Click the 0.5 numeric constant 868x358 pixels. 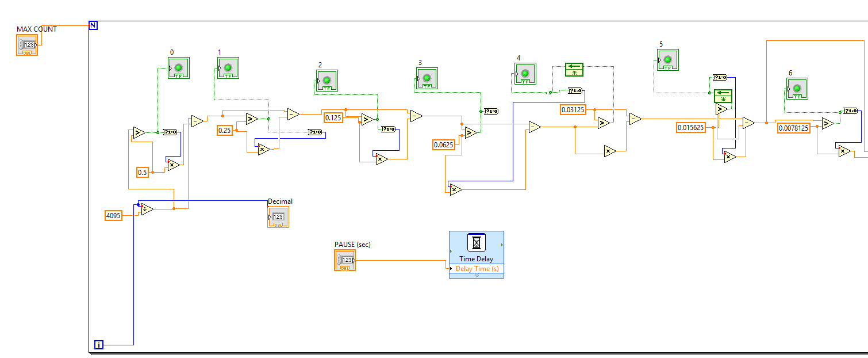(x=143, y=172)
